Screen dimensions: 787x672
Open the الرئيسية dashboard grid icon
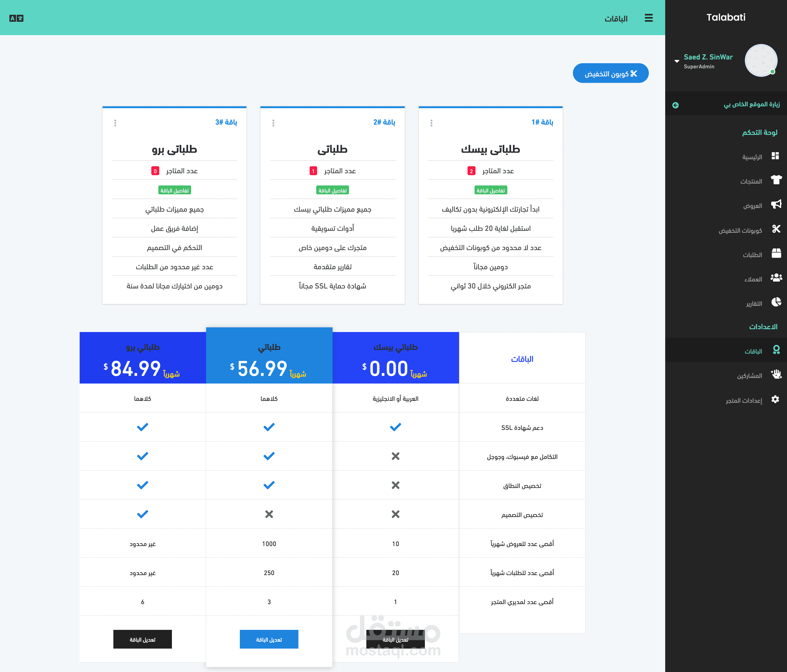click(x=775, y=156)
